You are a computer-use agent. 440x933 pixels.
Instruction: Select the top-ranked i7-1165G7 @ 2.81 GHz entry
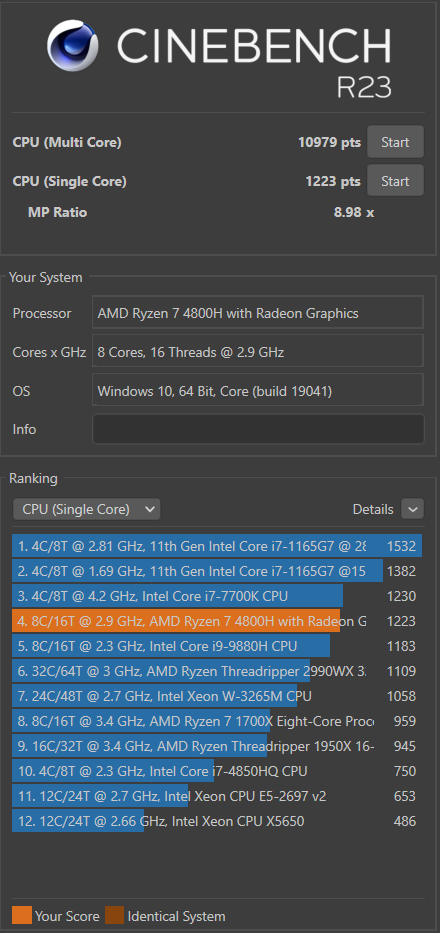point(217,546)
